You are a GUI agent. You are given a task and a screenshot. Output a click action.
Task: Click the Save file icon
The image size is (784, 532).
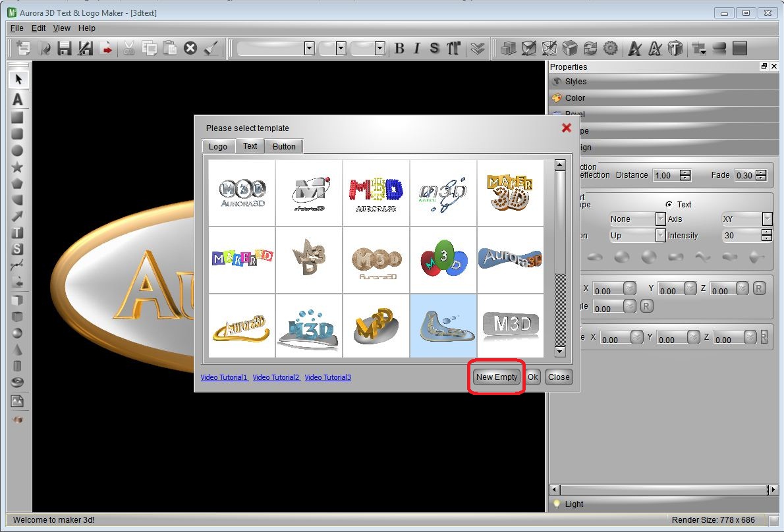click(63, 47)
